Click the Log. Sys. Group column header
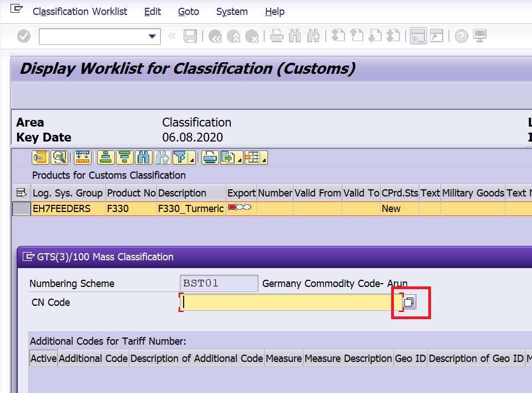The width and height of the screenshot is (532, 393). 68,193
